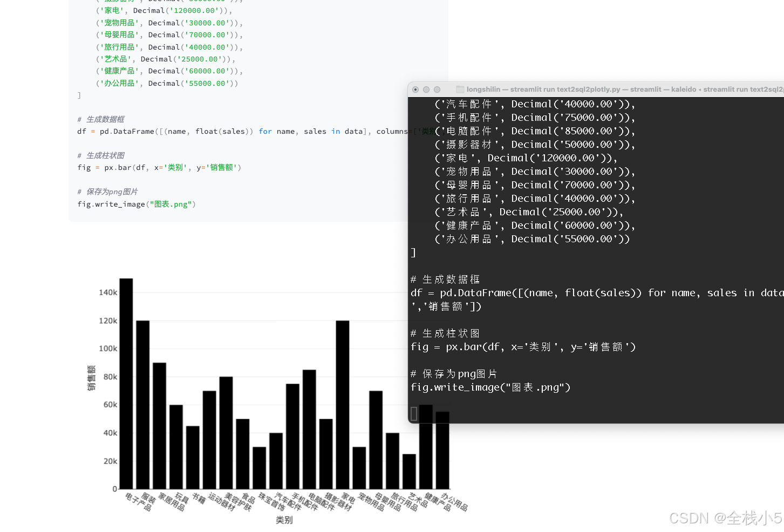
Task: Click the 珠宝首饰 x-axis category label
Action: click(x=271, y=502)
